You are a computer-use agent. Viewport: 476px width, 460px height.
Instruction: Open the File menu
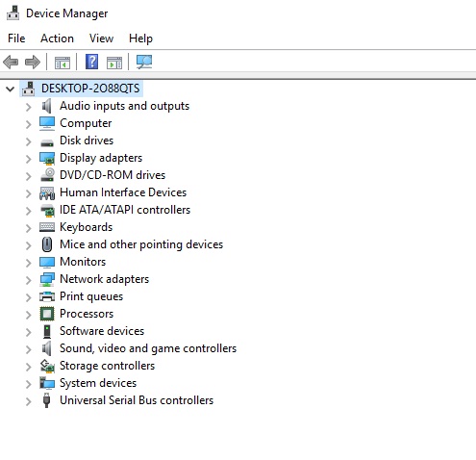[16, 38]
